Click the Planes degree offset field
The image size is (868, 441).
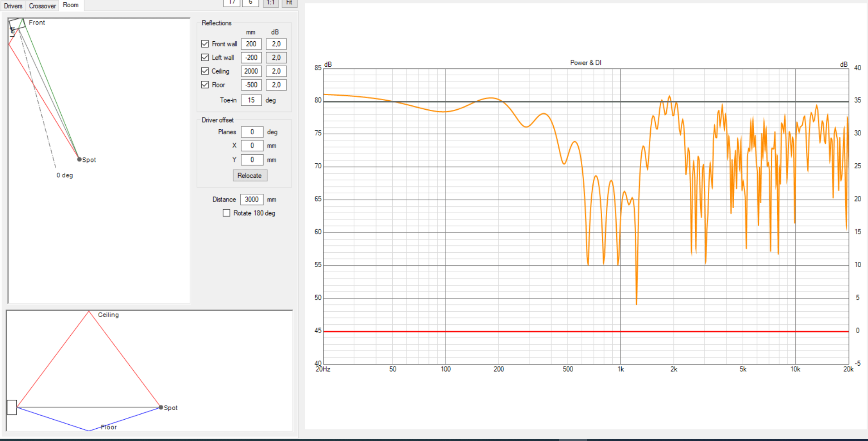pyautogui.click(x=252, y=132)
